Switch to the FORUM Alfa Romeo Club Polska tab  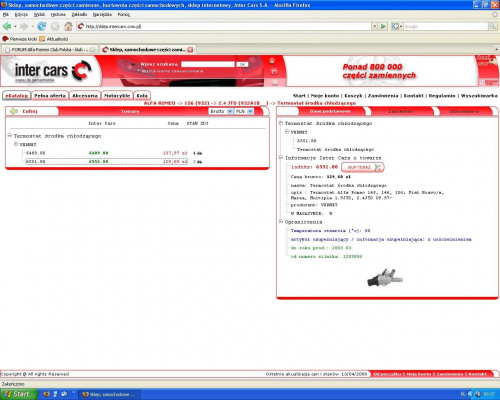coord(50,50)
